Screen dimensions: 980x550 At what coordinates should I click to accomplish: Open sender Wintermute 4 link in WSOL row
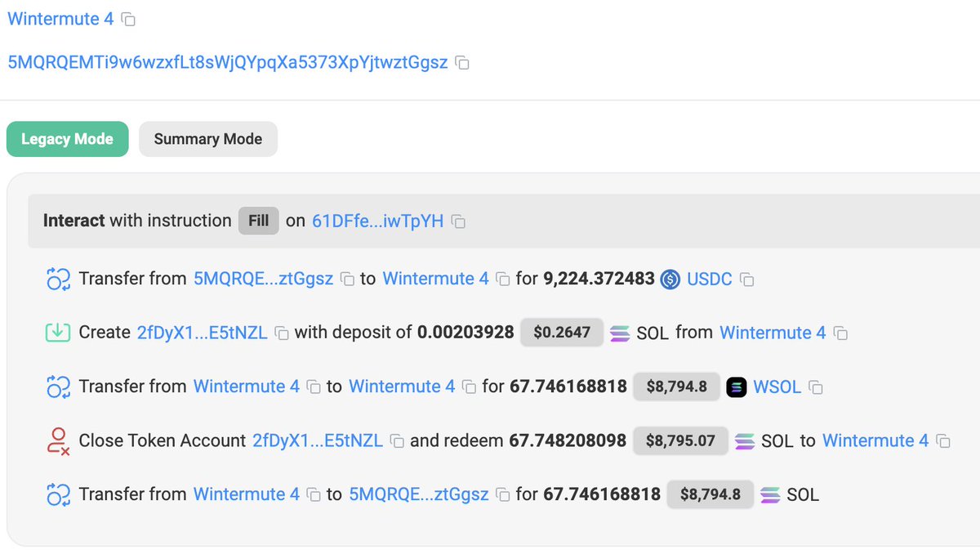click(x=247, y=387)
